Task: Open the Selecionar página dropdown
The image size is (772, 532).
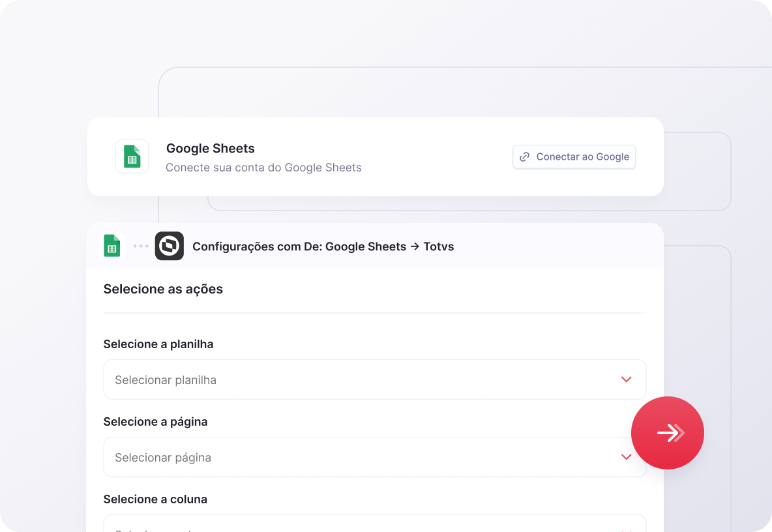Action: (375, 457)
